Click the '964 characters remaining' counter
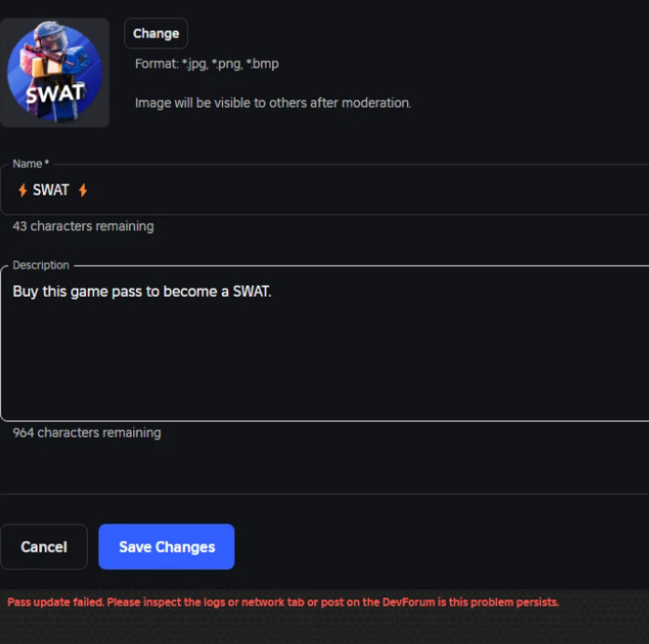The width and height of the screenshot is (649, 644). [87, 433]
